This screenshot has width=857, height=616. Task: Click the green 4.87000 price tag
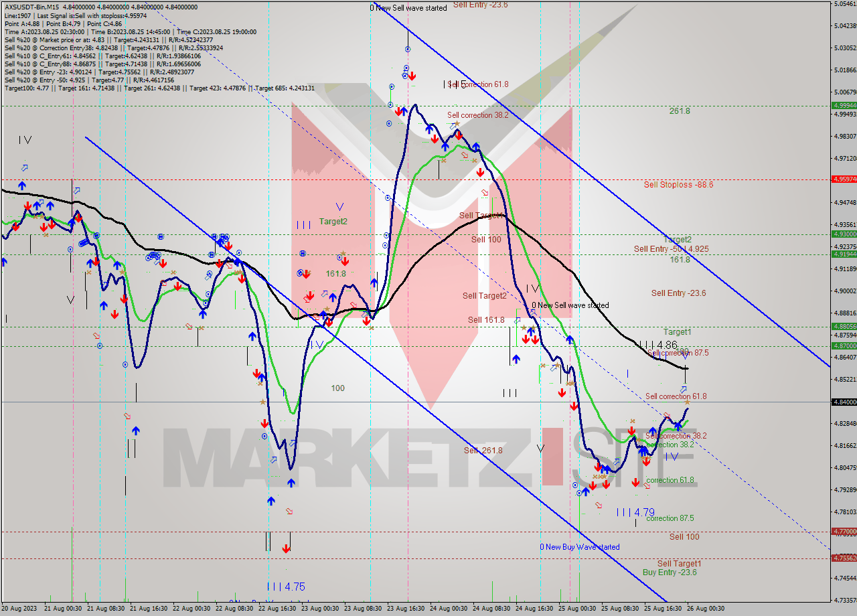coord(844,345)
